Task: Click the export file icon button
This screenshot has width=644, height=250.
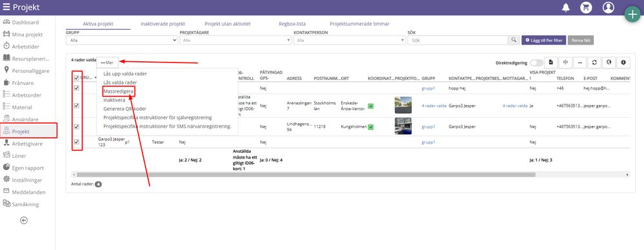Action: (551, 63)
